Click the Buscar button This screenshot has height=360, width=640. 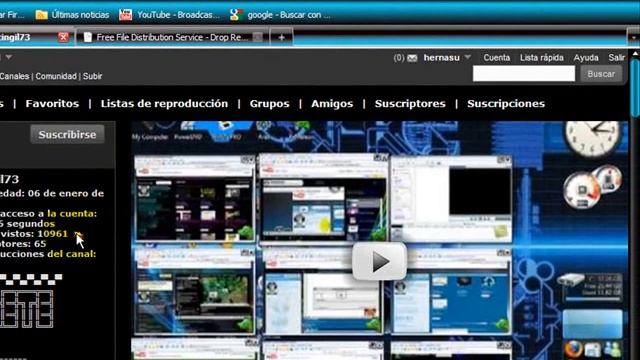pyautogui.click(x=601, y=74)
